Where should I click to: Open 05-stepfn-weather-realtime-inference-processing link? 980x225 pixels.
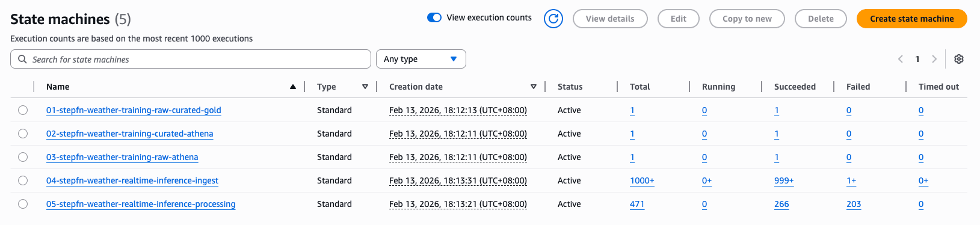coord(141,204)
